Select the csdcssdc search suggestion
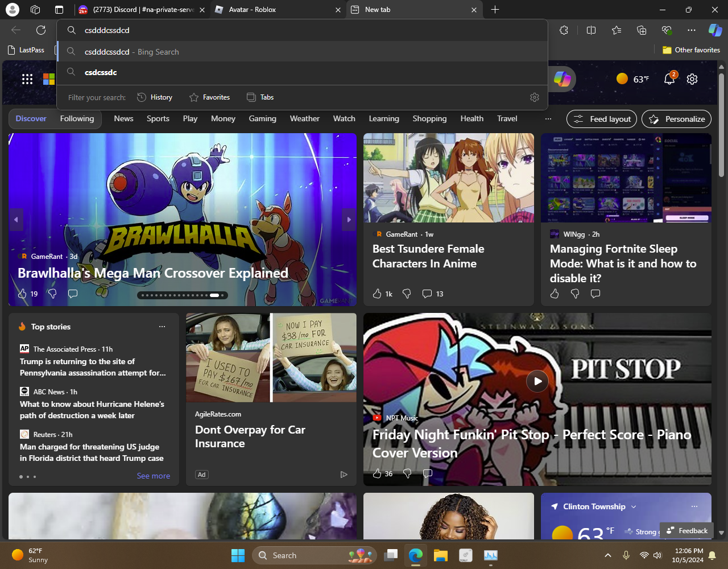Screen dimensions: 728x569 click(x=302, y=72)
